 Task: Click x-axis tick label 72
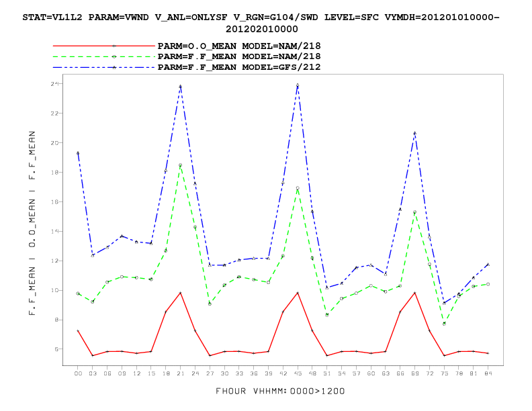429,373
